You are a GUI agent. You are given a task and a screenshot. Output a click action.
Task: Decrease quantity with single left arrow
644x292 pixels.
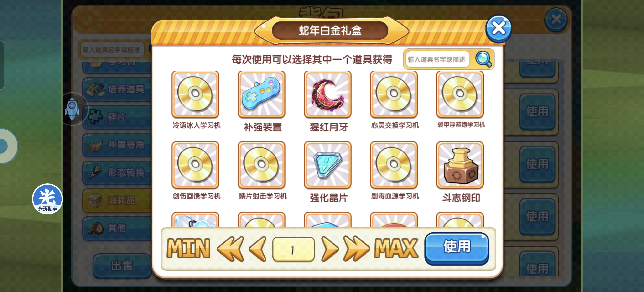(258, 249)
